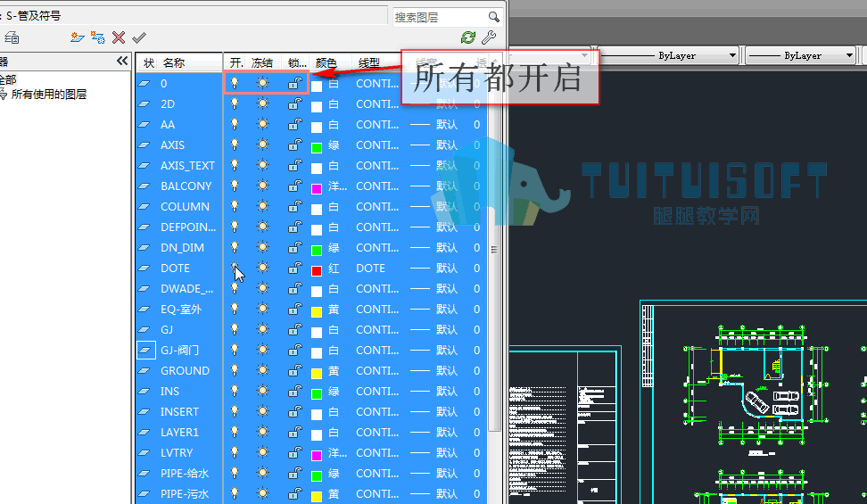The width and height of the screenshot is (867, 504).
Task: Click the search magnifier icon
Action: pyautogui.click(x=494, y=17)
